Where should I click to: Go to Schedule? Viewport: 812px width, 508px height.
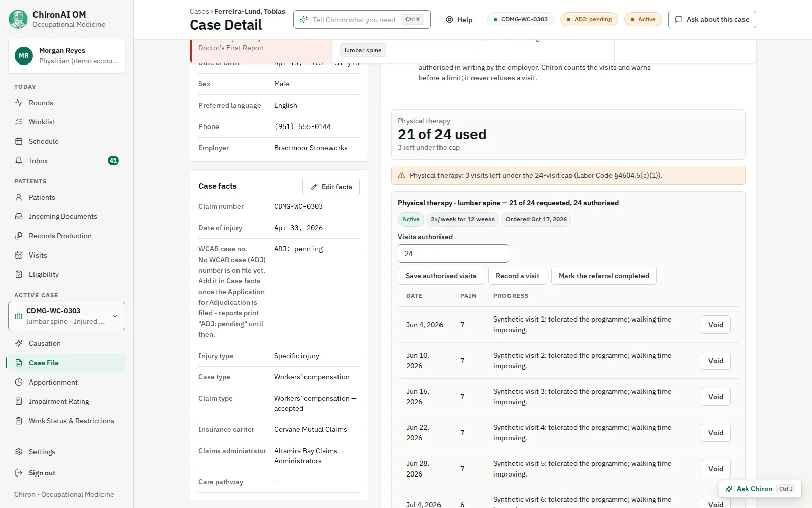[x=66, y=141]
